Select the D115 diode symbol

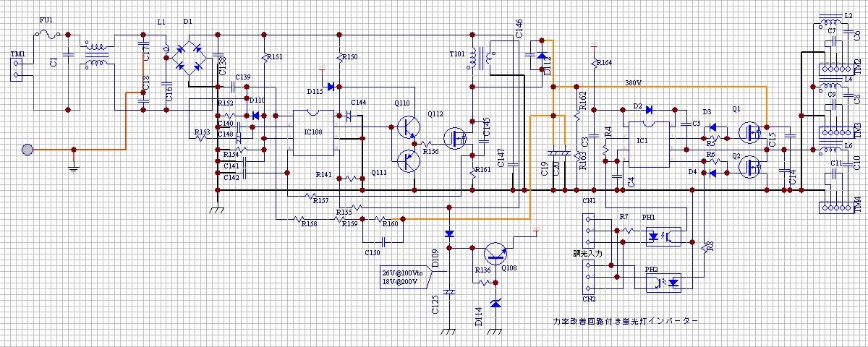pos(331,87)
